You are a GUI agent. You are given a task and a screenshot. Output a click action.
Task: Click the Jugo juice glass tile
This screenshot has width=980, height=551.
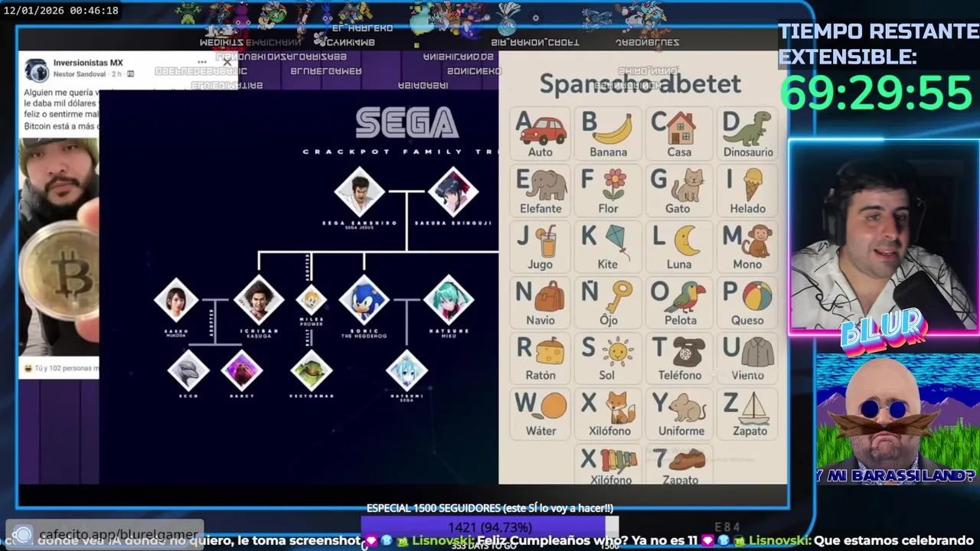540,246
